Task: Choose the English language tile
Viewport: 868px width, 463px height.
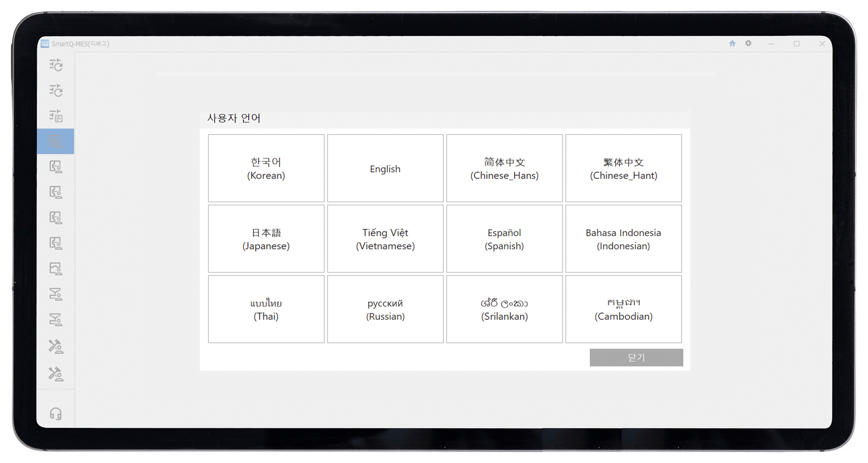Action: [x=385, y=168]
